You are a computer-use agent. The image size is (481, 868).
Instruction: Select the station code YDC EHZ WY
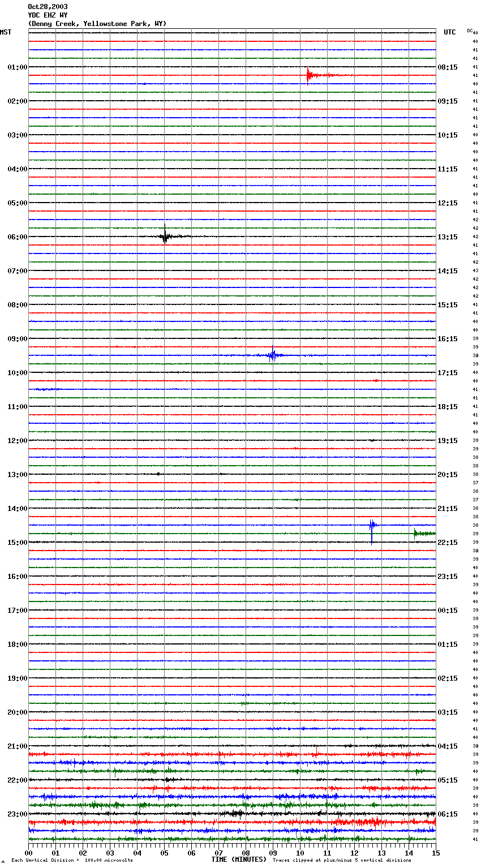[x=48, y=15]
